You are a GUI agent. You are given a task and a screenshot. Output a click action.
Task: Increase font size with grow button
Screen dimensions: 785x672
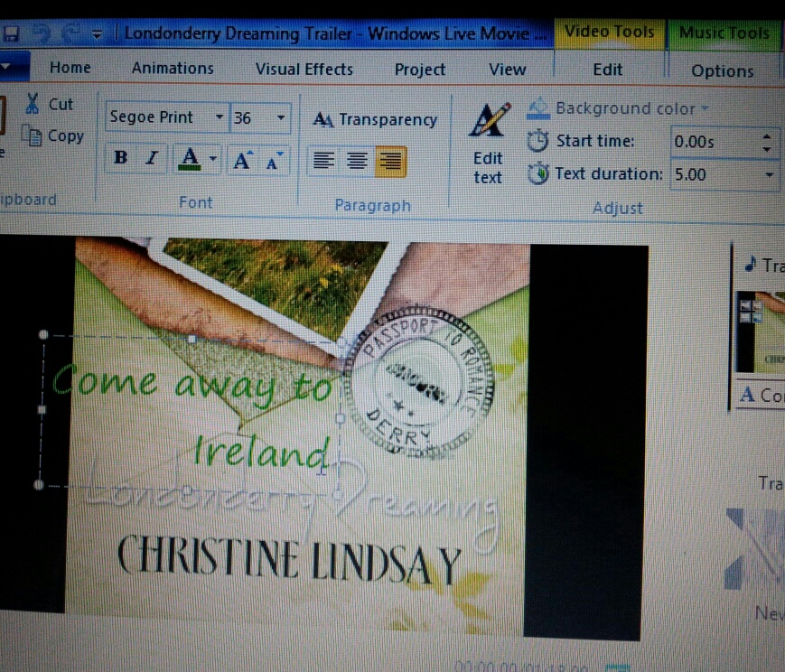243,160
